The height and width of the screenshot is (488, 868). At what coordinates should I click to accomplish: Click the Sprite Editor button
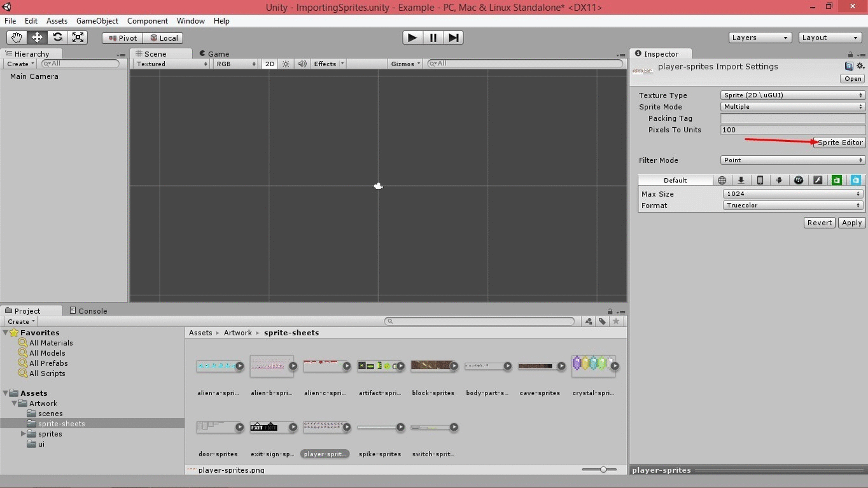coord(839,143)
